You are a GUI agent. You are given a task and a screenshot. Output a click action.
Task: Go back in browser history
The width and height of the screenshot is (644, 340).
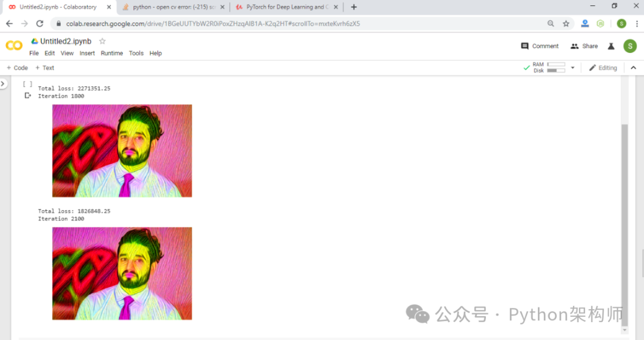(x=10, y=24)
